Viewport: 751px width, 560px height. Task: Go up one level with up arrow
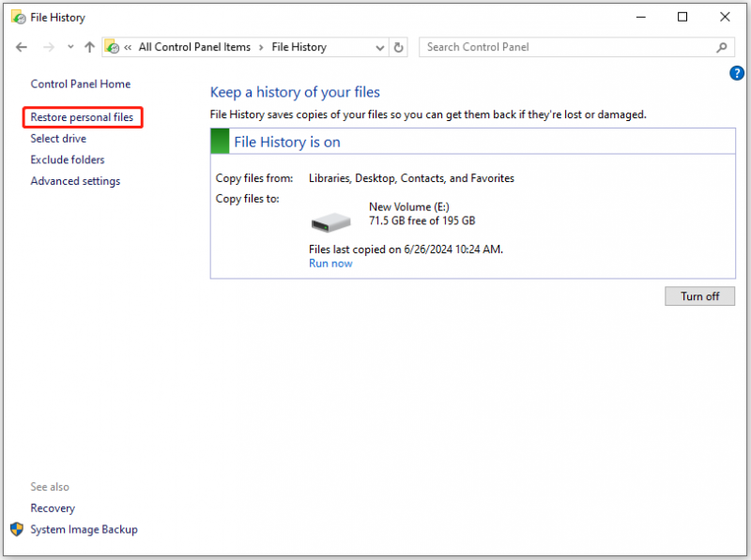89,47
